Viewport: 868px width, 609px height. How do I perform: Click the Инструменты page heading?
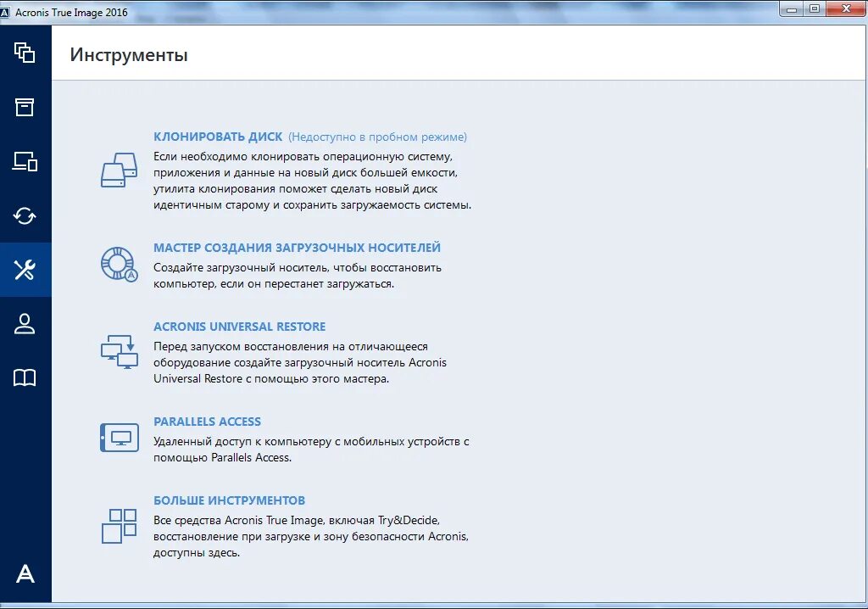(129, 55)
